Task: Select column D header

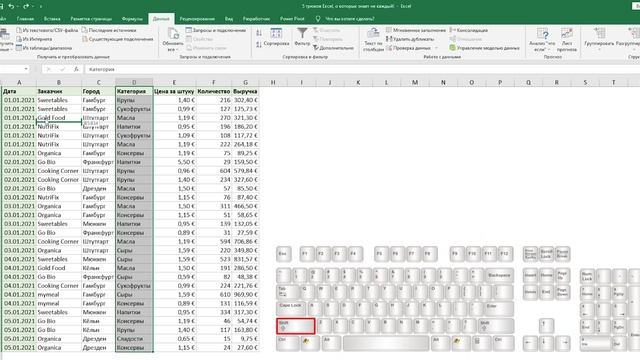Action: pos(134,82)
